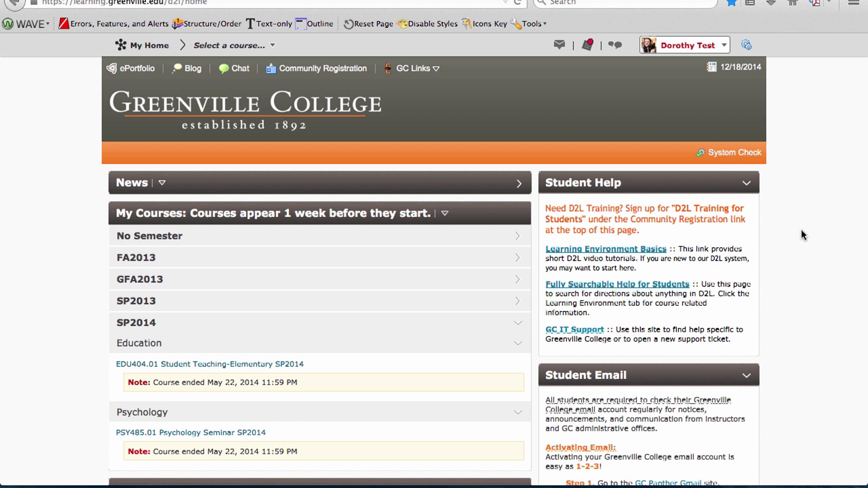Expand the FA2013 semester

tap(320, 257)
